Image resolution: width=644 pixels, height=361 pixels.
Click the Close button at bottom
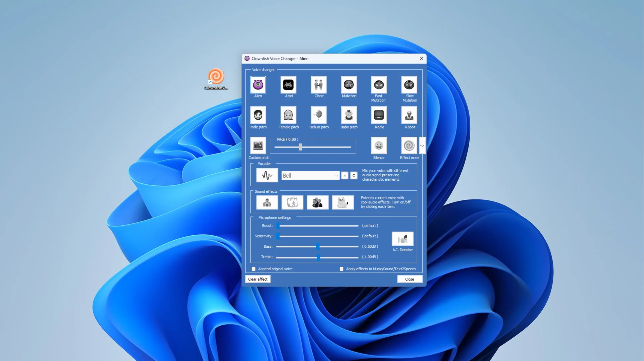(x=409, y=279)
